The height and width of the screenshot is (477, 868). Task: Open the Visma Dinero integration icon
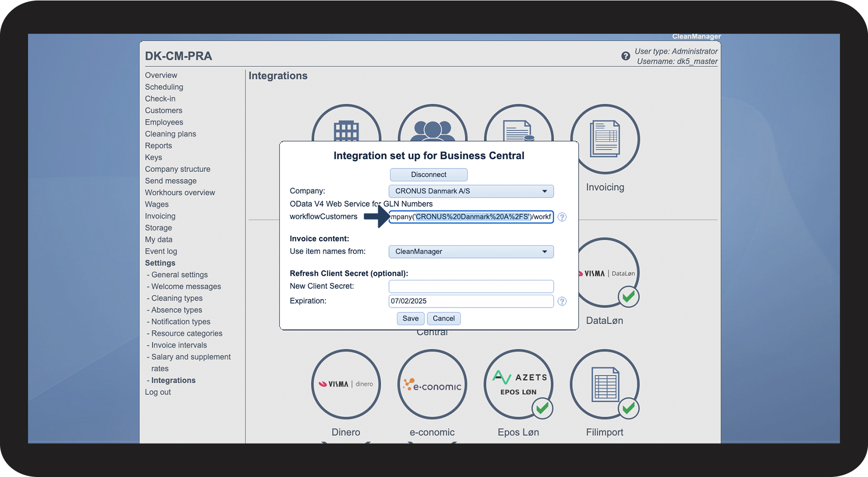pos(346,384)
